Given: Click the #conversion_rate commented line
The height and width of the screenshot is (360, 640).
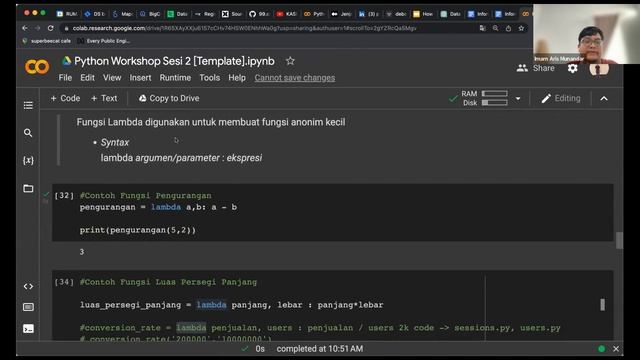Looking at the screenshot, I should pyautogui.click(x=320, y=328).
